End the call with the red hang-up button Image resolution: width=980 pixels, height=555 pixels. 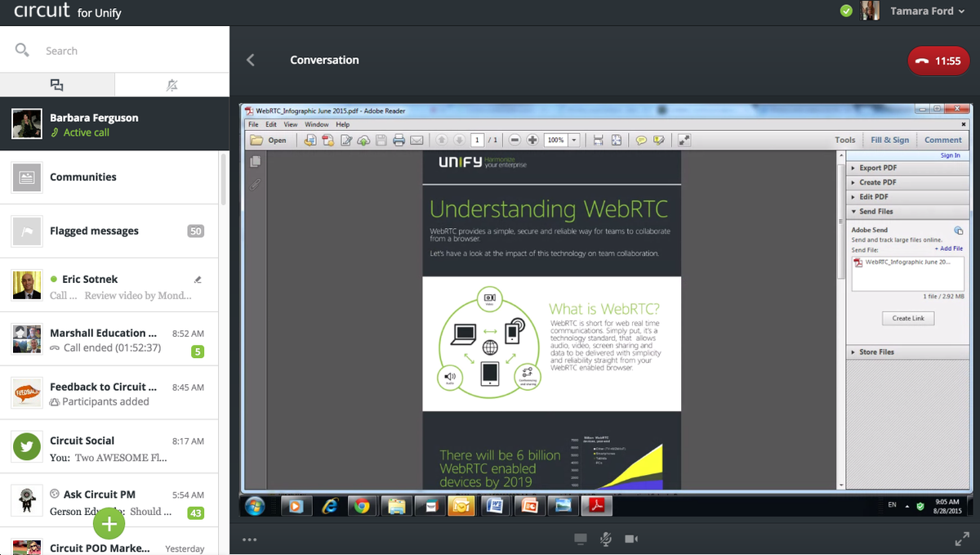tap(939, 60)
